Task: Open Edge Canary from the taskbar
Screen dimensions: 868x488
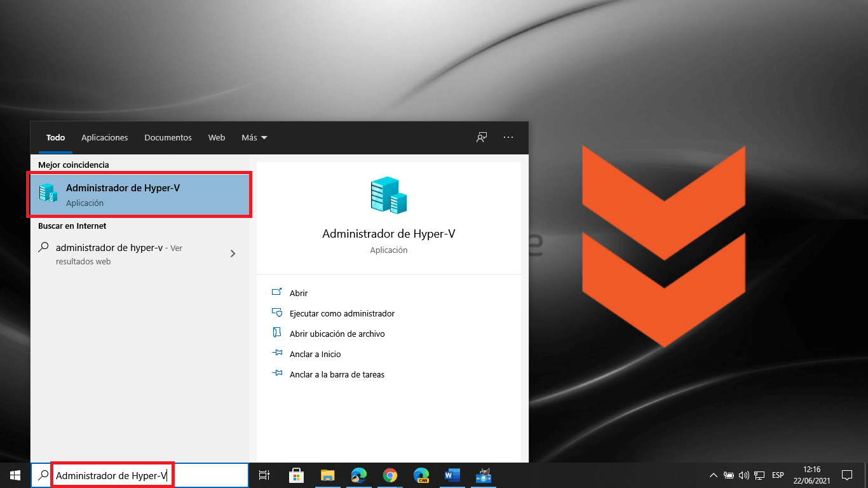Action: (421, 475)
